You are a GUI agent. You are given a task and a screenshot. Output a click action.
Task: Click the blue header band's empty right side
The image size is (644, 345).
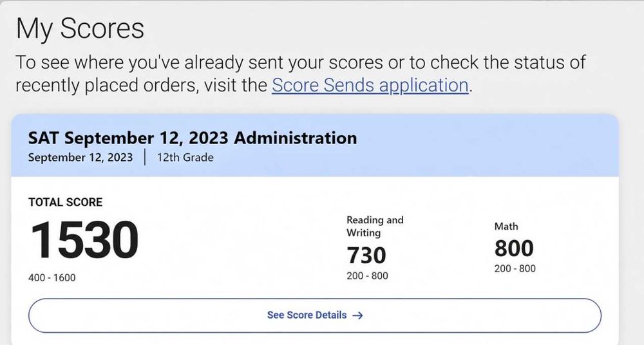[489, 146]
